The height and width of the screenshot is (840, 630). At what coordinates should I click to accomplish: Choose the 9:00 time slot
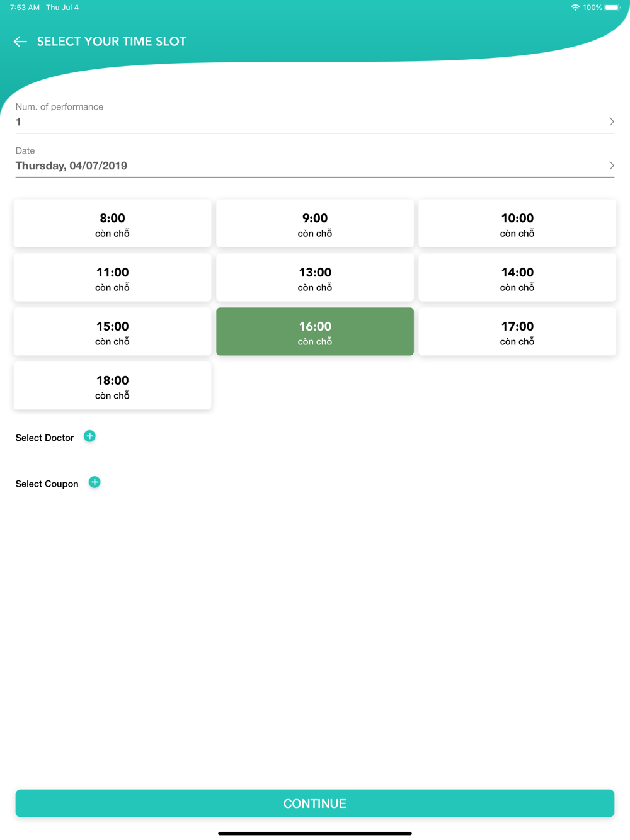[315, 224]
